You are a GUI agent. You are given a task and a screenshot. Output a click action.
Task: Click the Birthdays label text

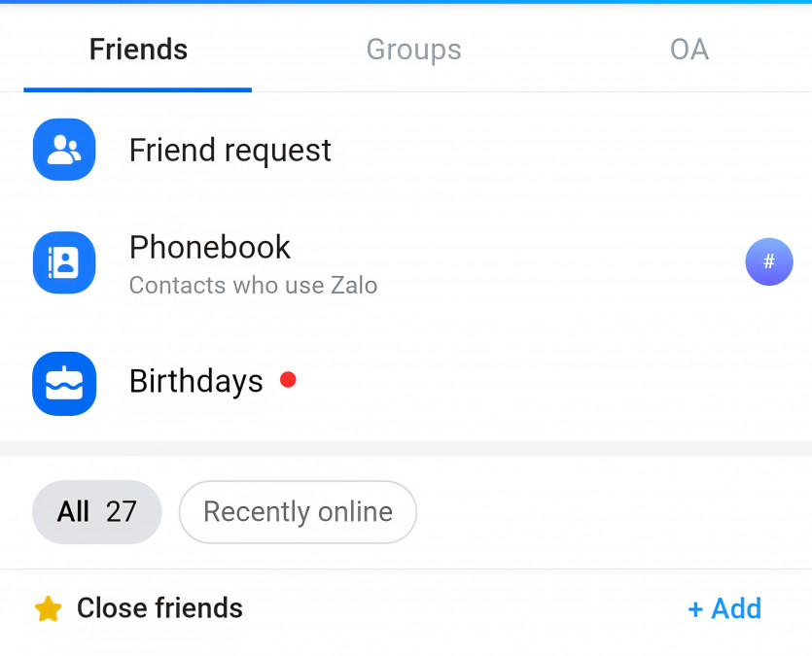[x=196, y=381]
